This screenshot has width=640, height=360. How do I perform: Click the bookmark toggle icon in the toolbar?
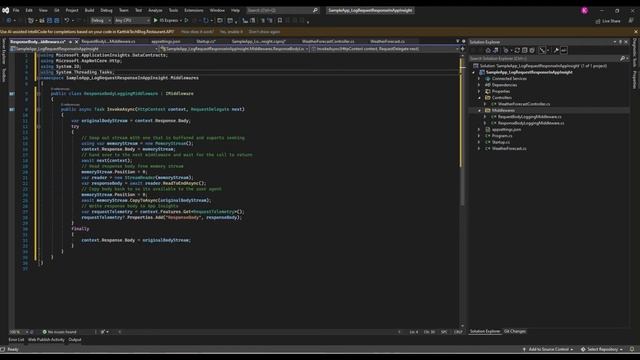pos(280,20)
